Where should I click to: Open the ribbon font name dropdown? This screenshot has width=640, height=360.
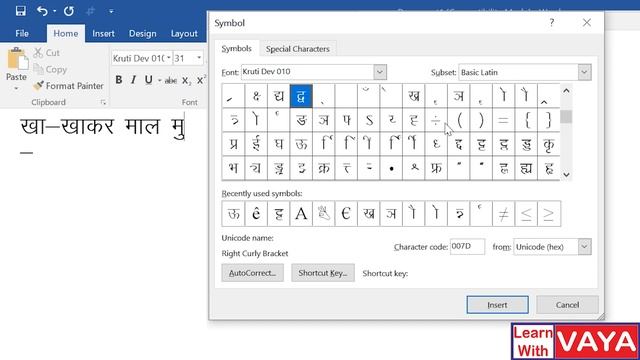[169, 58]
